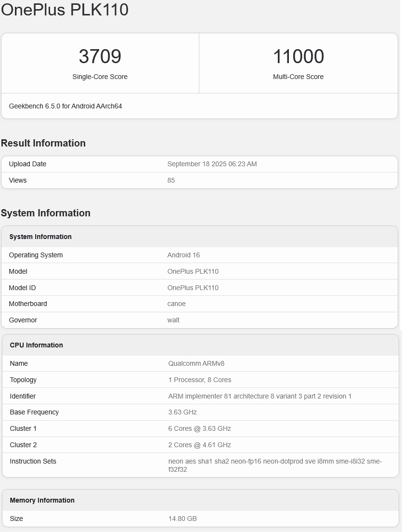Click the OnePlus PLK110 page title
Viewport: 403px width, 532px height.
[65, 10]
